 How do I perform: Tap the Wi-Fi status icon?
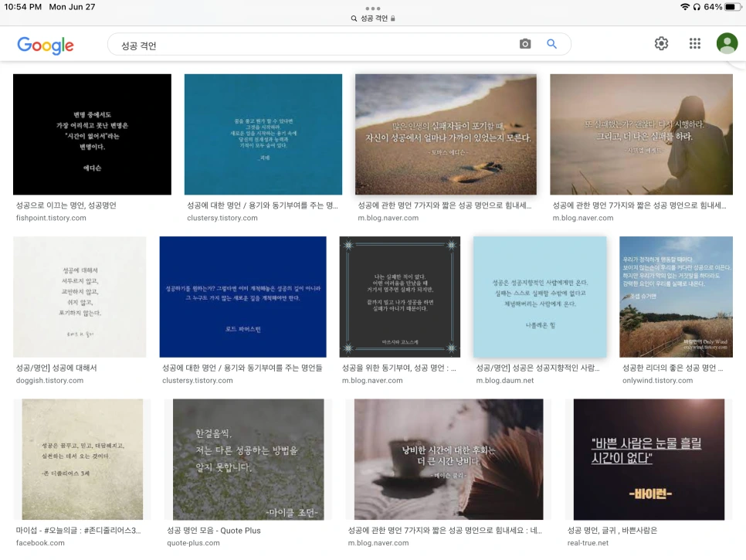685,7
